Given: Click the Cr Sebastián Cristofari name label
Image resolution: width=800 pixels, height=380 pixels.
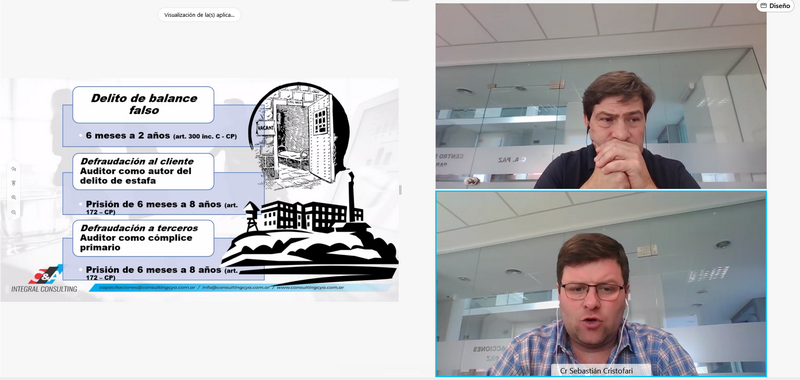Looking at the screenshot, I should coord(594,370).
